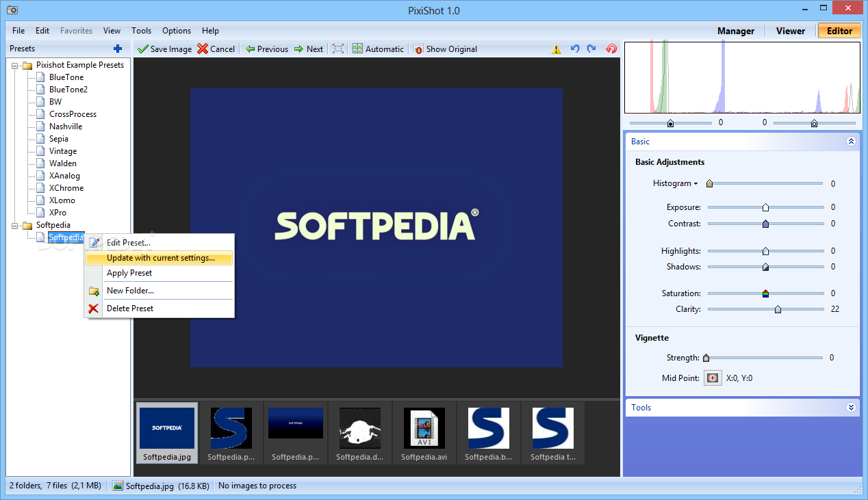This screenshot has width=868, height=500.
Task: Choose Update with current settings
Action: [159, 258]
